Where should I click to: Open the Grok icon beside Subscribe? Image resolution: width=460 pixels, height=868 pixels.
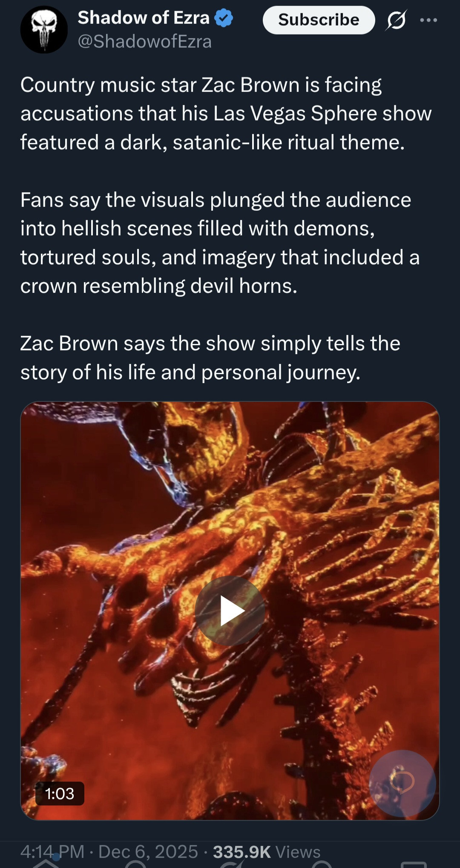pos(396,20)
